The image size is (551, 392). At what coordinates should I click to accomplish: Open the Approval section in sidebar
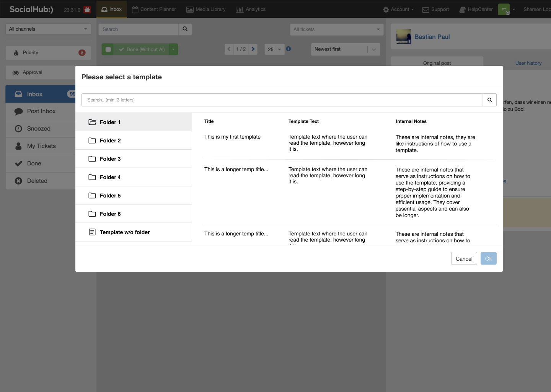(x=41, y=72)
